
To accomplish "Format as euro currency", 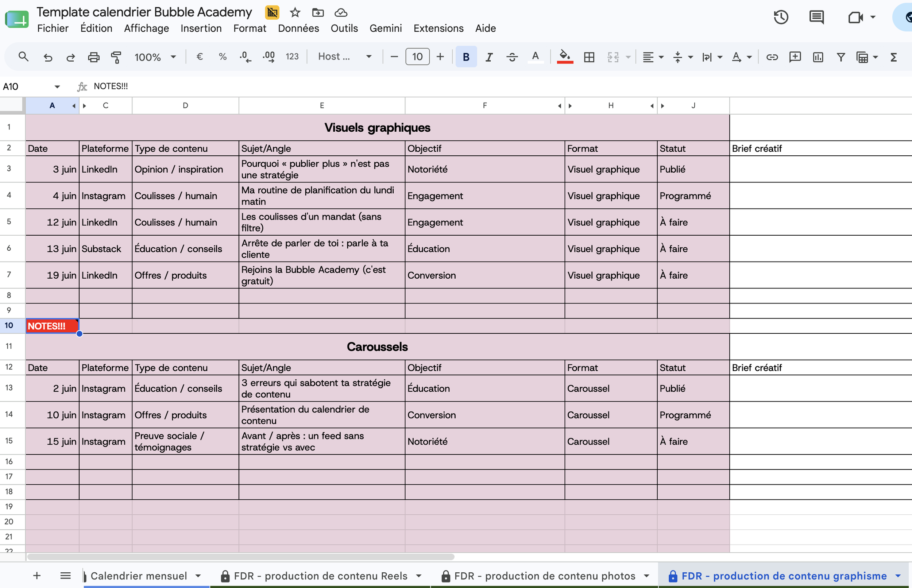I will pos(199,57).
